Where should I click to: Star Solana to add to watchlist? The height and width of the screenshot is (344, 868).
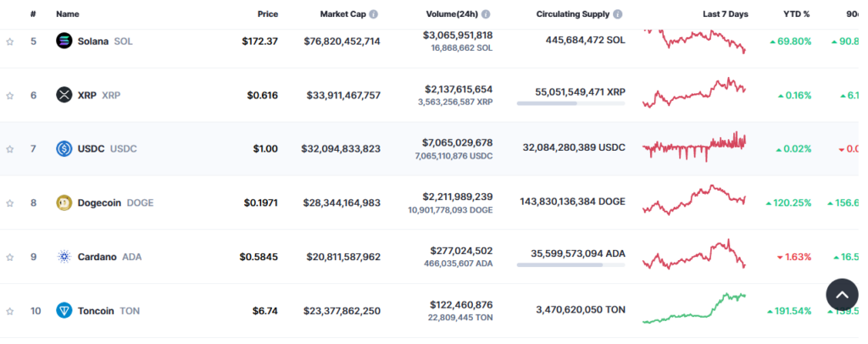(x=9, y=42)
